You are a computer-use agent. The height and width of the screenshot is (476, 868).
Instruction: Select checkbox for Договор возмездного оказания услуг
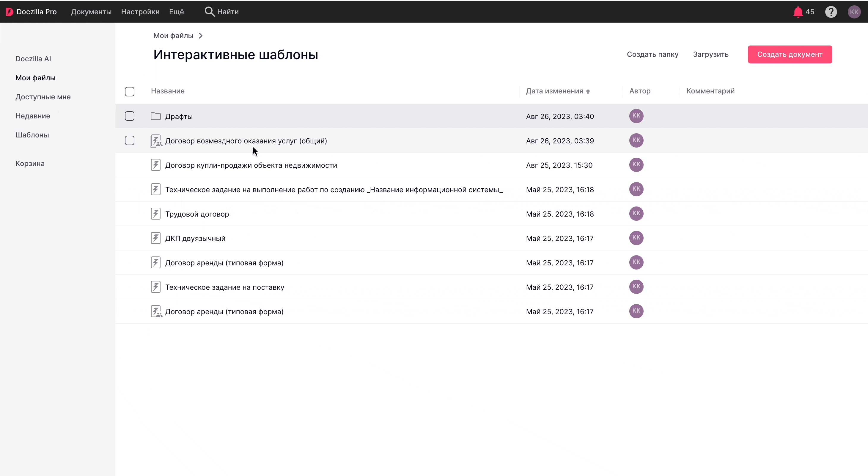129,140
